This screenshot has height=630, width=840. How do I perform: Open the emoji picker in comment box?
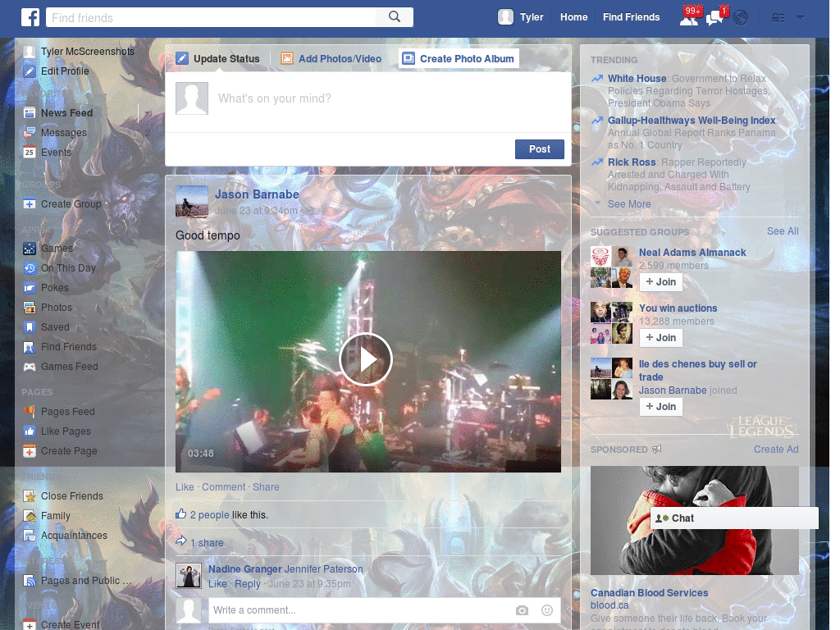point(546,610)
